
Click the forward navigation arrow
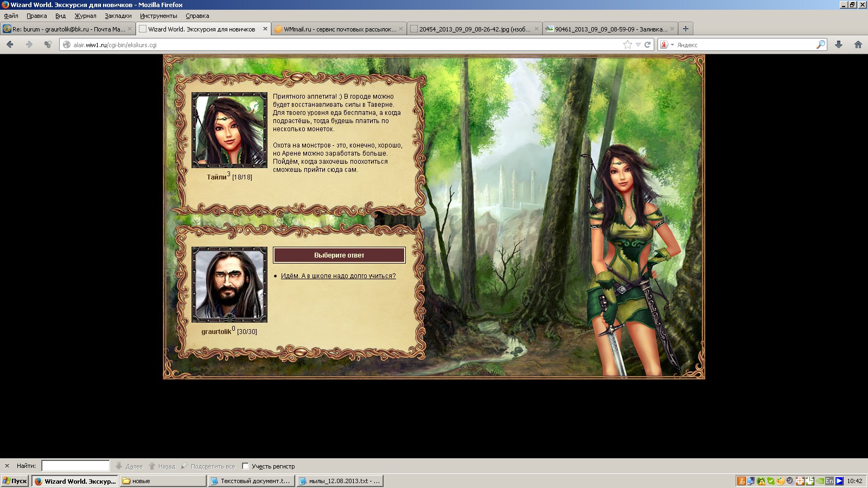click(x=29, y=44)
